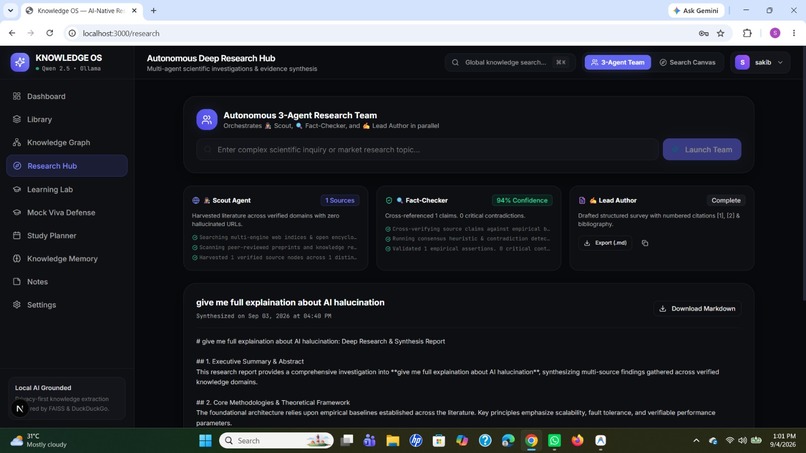Click the 94% Confidence badge
Screen dimensions: 806x453
click(522, 201)
